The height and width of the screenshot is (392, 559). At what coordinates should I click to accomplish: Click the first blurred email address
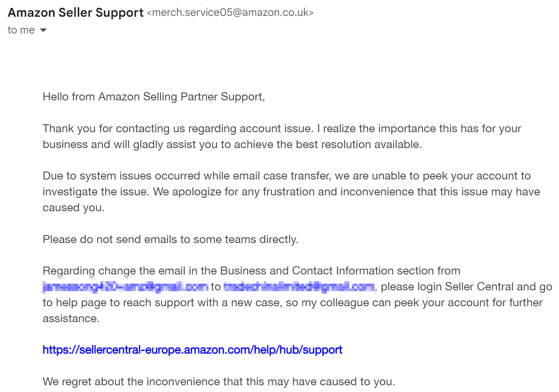tap(125, 287)
